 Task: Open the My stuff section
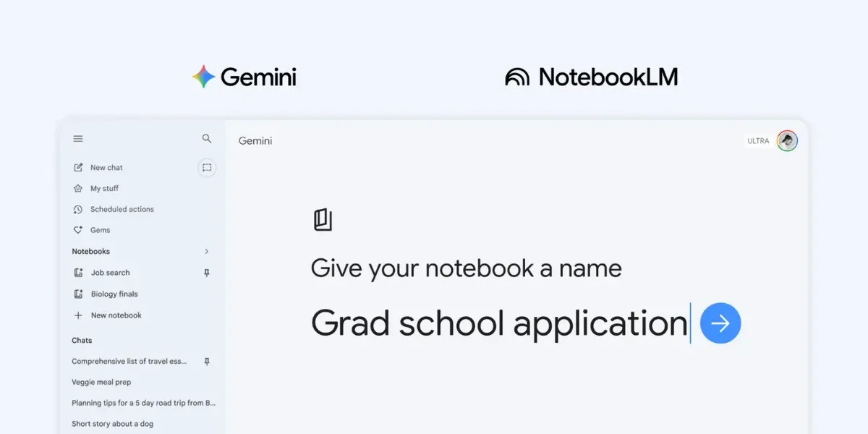103,188
